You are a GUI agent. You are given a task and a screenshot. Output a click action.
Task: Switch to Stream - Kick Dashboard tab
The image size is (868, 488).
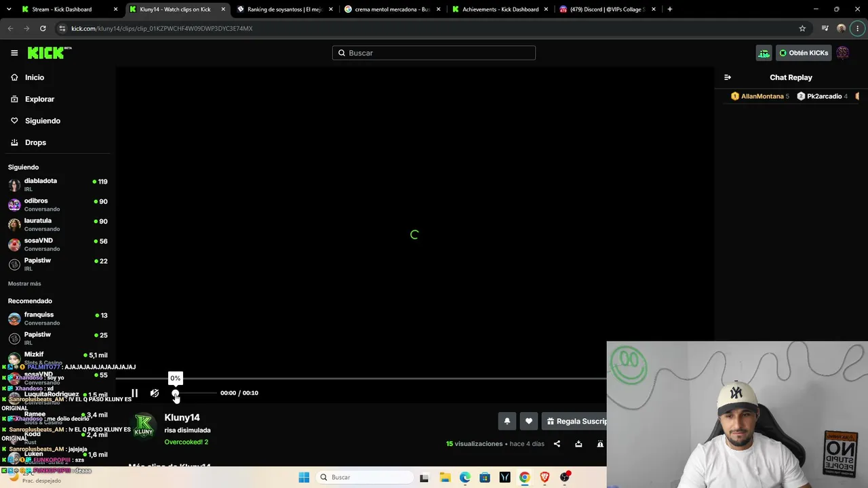point(70,9)
